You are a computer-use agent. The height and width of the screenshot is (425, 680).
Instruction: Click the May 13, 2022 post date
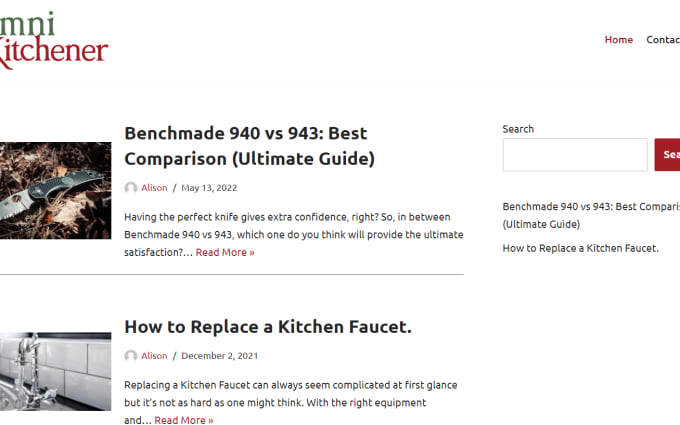click(209, 188)
